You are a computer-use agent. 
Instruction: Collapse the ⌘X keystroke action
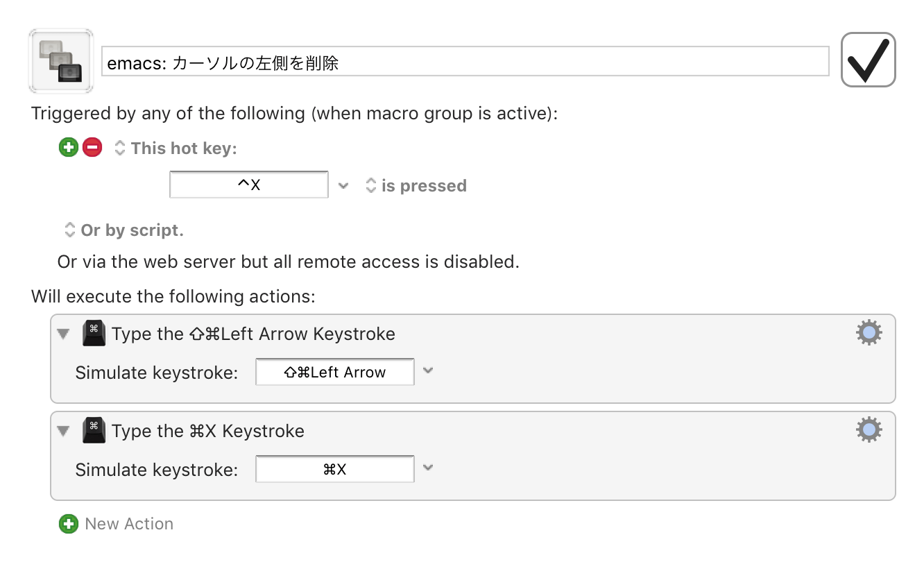pos(64,432)
